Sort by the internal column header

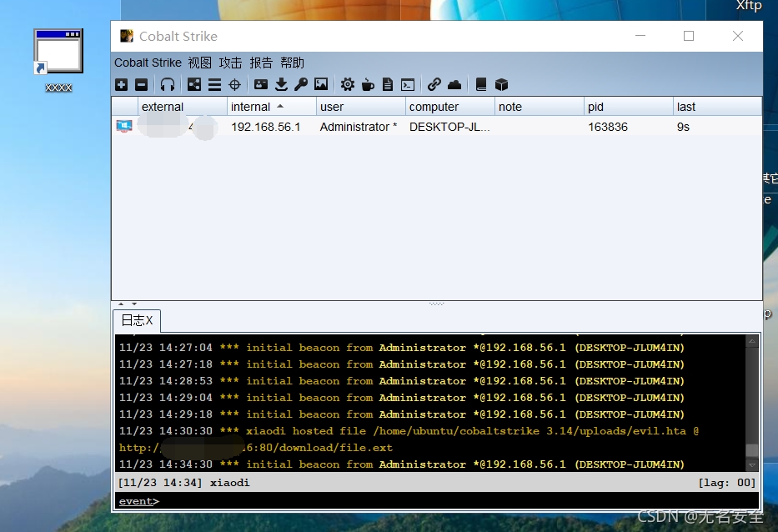(271, 107)
